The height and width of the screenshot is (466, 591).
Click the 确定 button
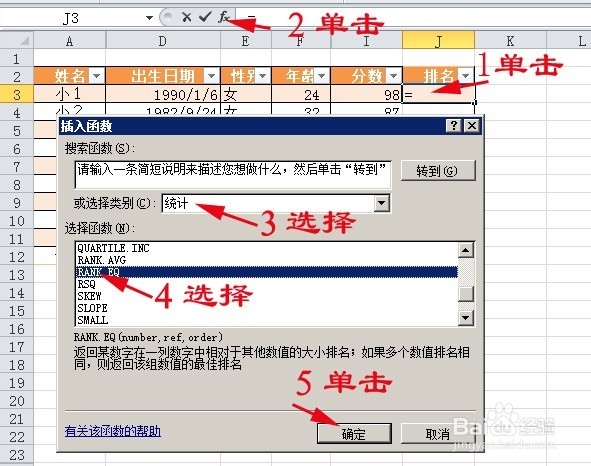354,434
